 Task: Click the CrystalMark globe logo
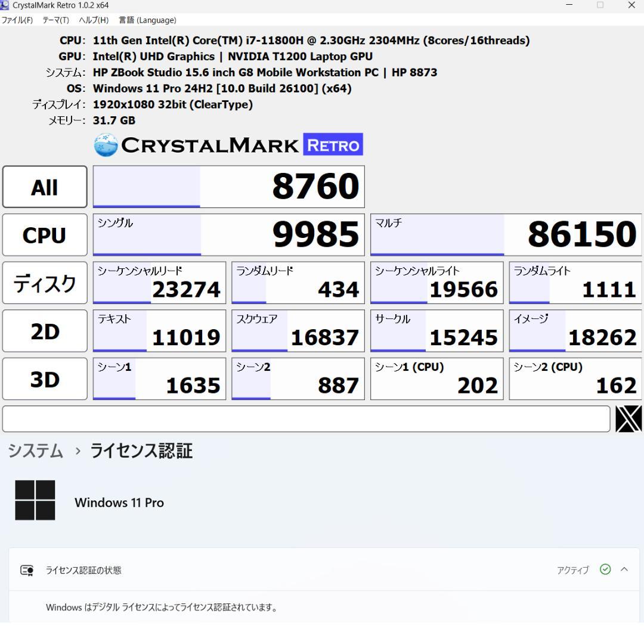click(x=104, y=144)
